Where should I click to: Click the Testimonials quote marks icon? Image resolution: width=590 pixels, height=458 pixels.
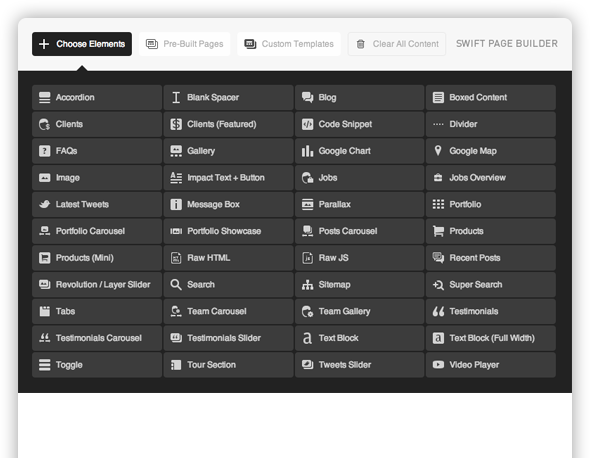click(x=438, y=311)
